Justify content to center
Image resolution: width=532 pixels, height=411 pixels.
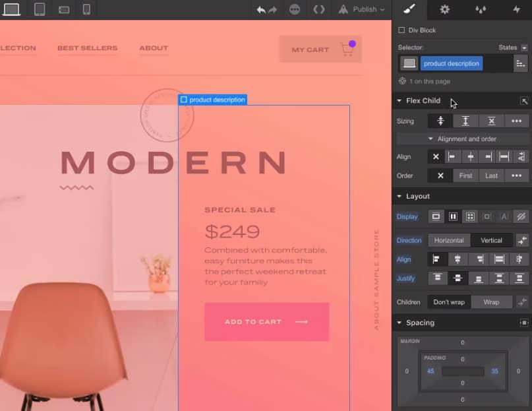point(458,278)
